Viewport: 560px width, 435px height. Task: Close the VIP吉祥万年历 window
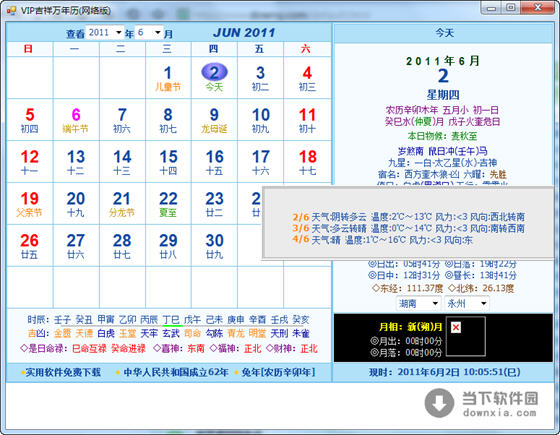click(538, 8)
